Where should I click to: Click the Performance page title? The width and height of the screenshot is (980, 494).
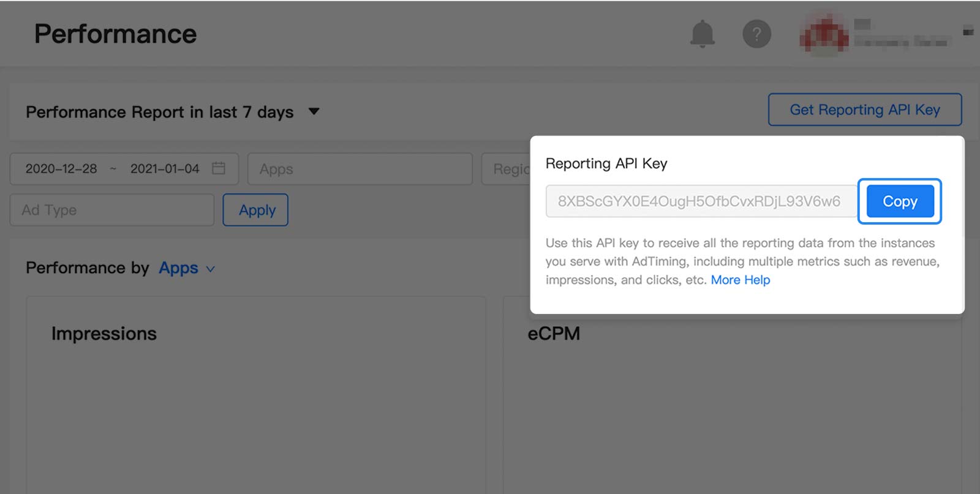pos(116,34)
